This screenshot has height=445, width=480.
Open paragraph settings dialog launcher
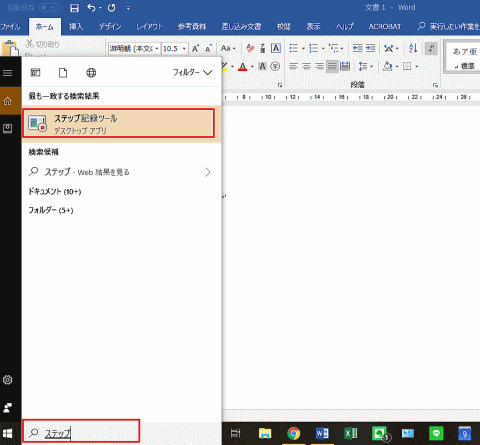click(435, 85)
